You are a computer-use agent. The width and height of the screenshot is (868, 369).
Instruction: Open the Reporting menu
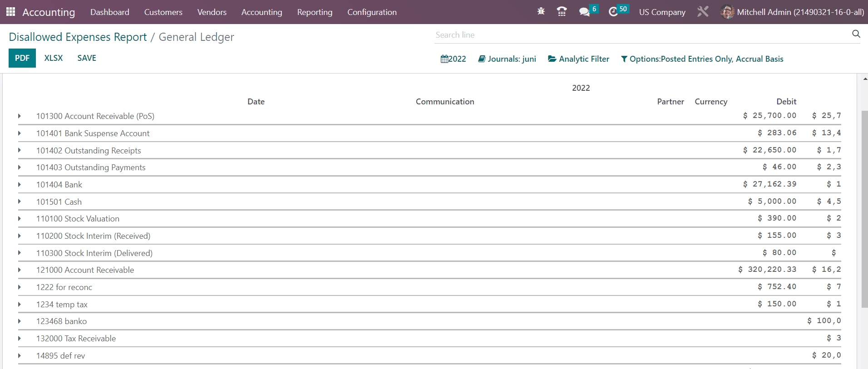(x=315, y=12)
